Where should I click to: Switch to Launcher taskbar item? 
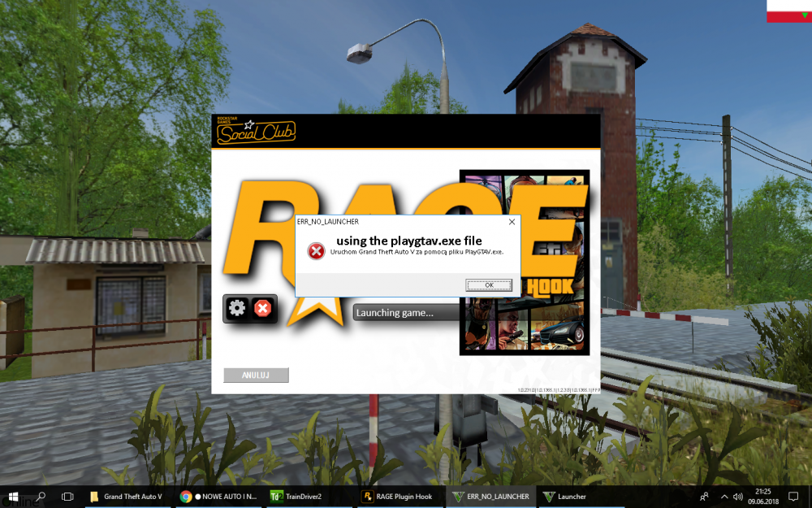(581, 497)
